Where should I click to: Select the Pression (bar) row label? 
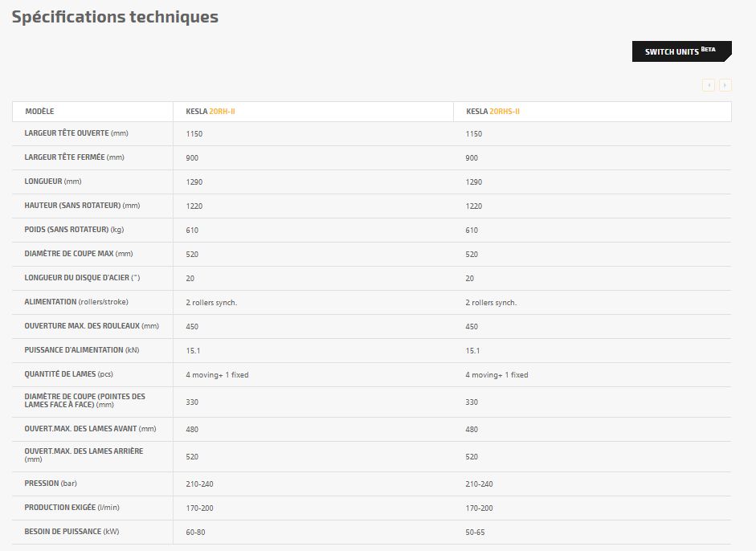pos(51,484)
